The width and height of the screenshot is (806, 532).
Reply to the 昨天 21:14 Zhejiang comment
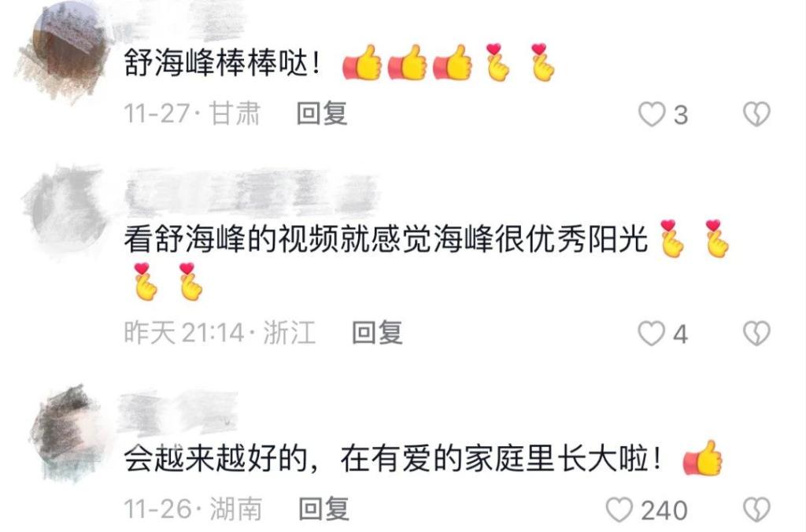click(377, 333)
